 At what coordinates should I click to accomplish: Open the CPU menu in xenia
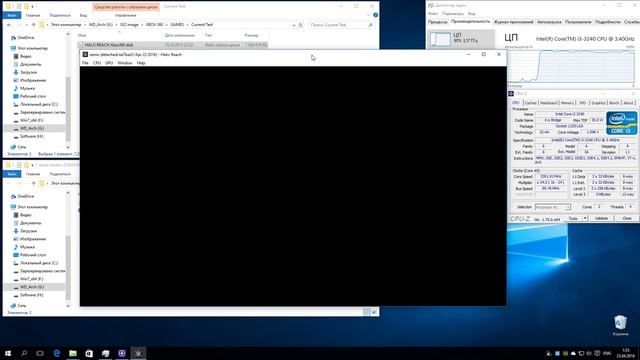(97, 63)
